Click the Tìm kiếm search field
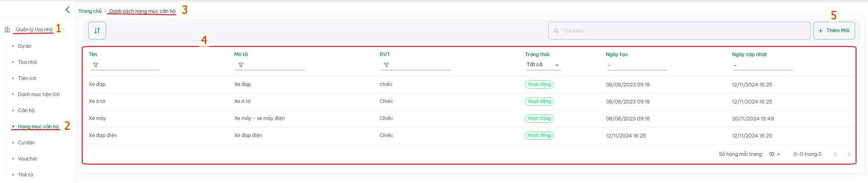 [x=679, y=30]
